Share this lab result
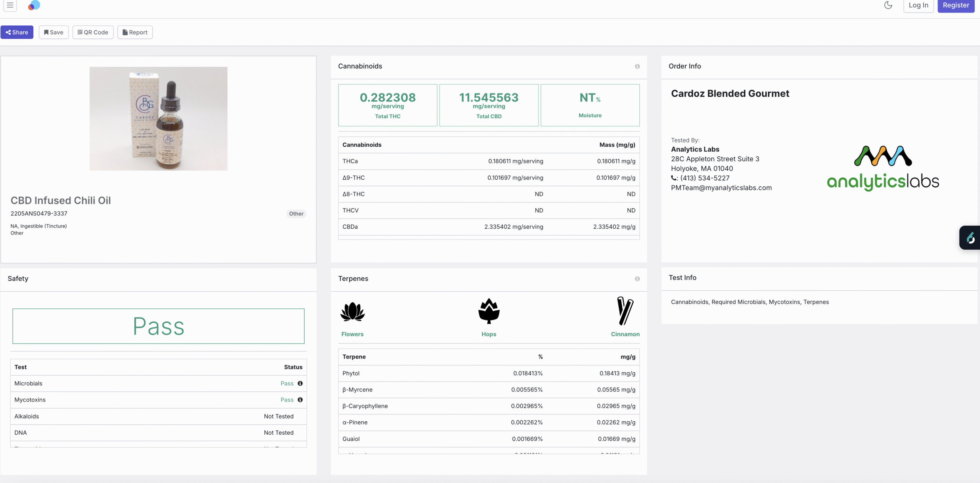 17,32
